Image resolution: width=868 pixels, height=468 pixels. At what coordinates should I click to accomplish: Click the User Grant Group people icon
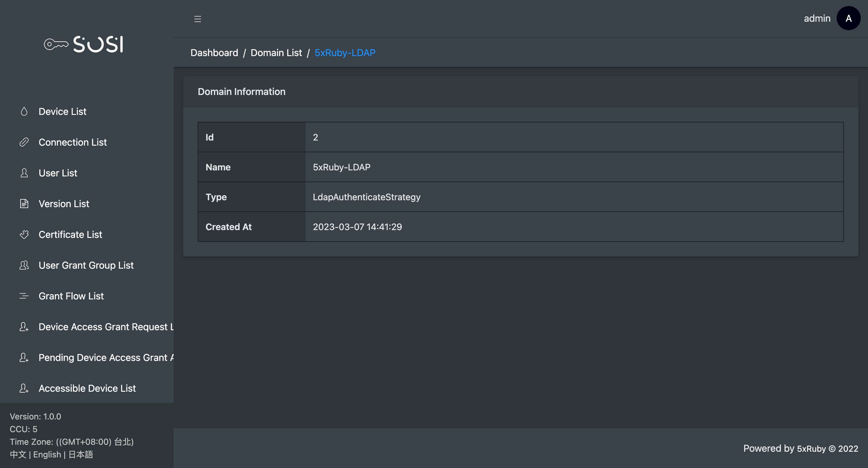tap(24, 265)
